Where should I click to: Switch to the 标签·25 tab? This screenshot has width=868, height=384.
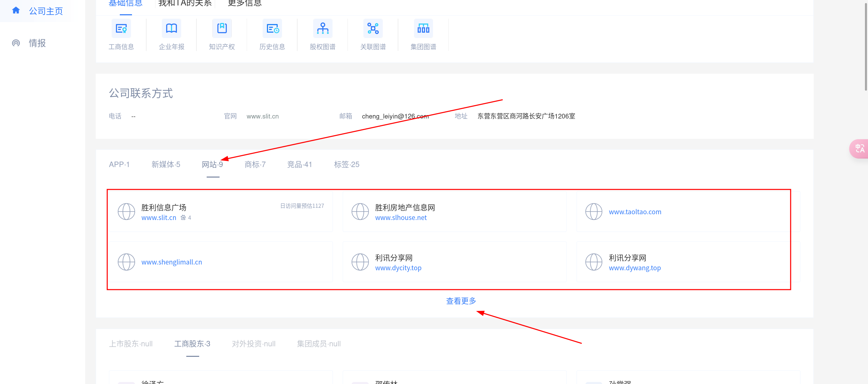346,165
